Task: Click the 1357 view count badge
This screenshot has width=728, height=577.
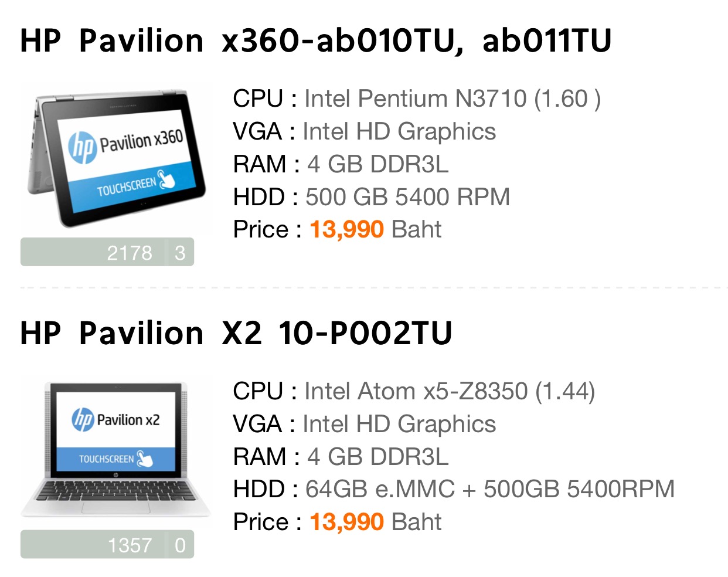Action: 94,545
